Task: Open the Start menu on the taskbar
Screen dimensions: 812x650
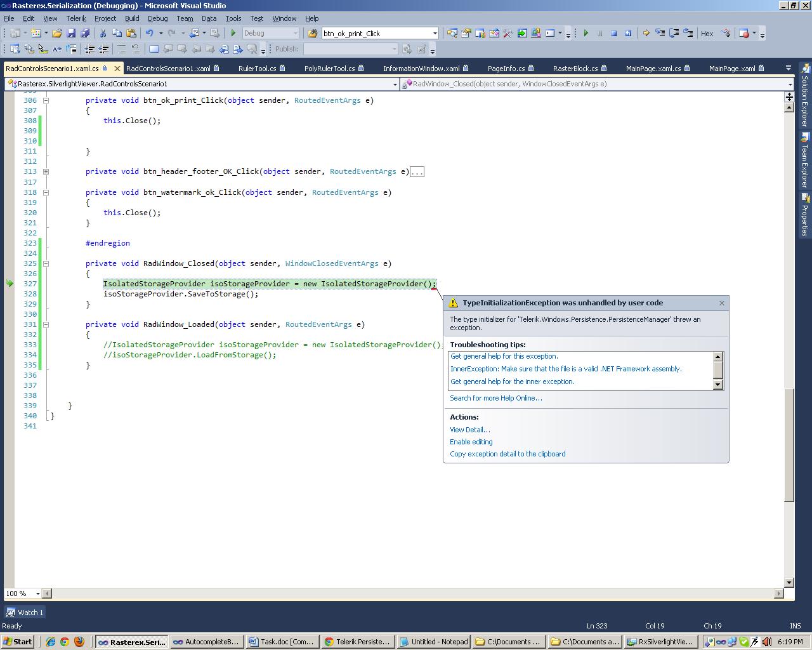Action: (x=18, y=642)
